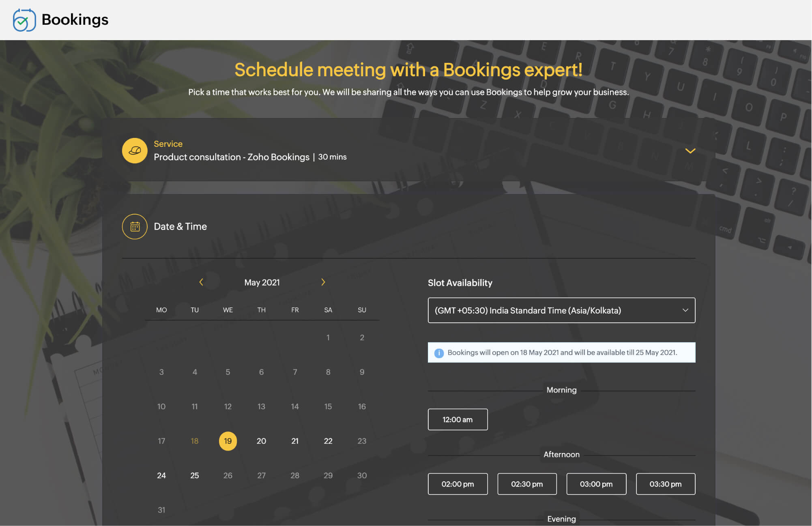Click the yellow 'Service' label
This screenshot has width=812, height=526.
point(168,144)
